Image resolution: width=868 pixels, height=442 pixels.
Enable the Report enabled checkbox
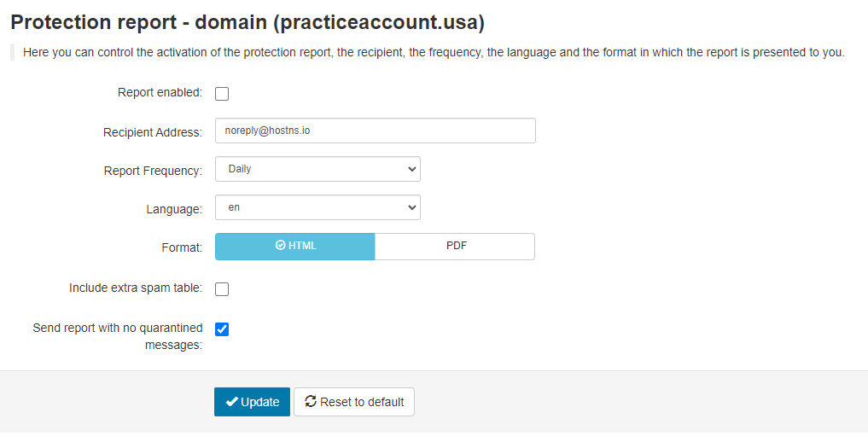[222, 94]
